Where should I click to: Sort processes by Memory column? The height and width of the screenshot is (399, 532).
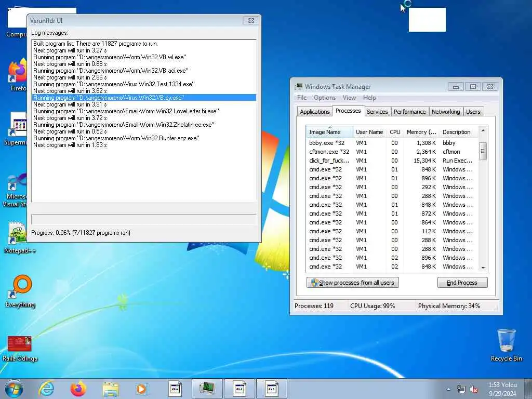click(421, 131)
